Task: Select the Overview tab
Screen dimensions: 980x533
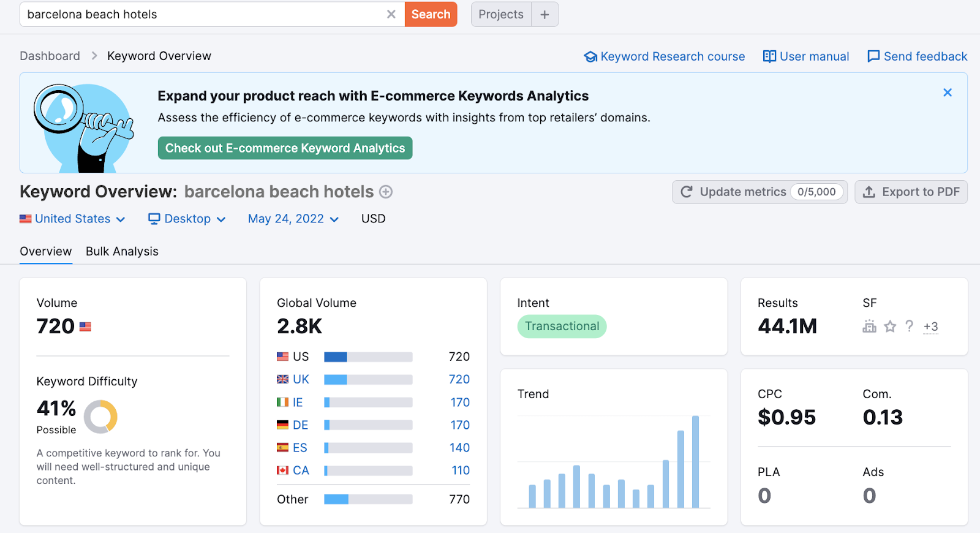Action: 45,251
